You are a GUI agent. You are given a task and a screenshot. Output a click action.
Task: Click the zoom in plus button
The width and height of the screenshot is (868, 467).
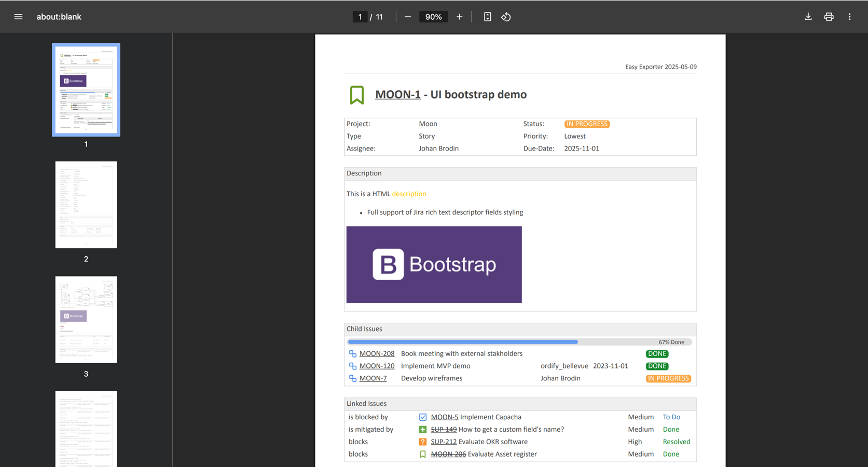459,17
